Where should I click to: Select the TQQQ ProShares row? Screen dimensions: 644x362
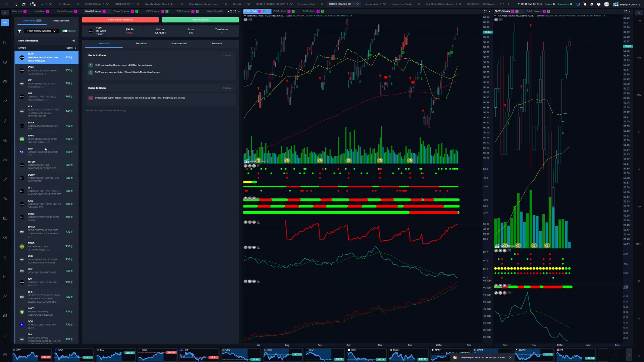click(47, 247)
